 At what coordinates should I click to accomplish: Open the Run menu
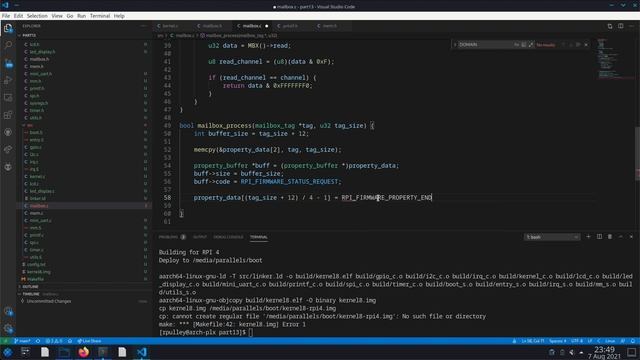pyautogui.click(x=82, y=16)
